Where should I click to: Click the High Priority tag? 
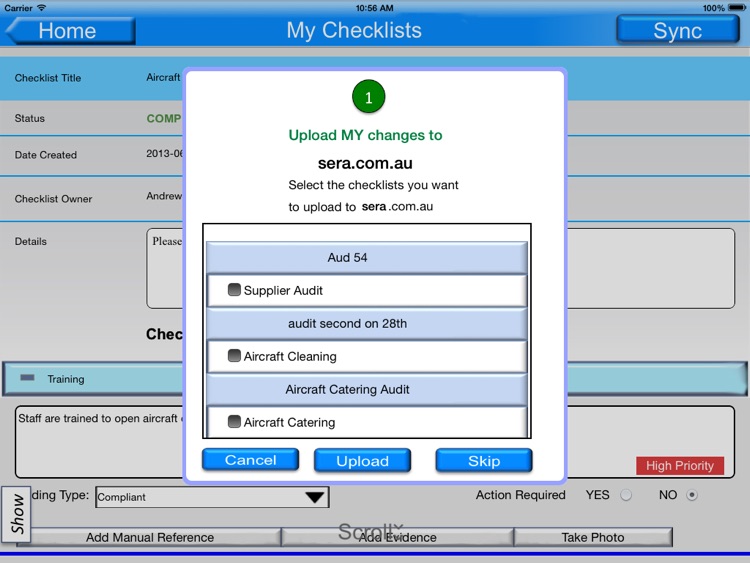pos(680,465)
